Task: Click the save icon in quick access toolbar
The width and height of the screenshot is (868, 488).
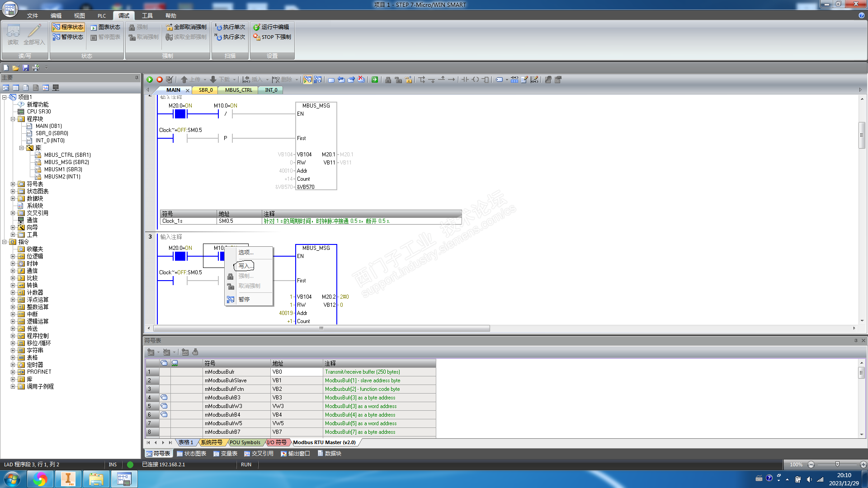Action: tap(26, 68)
